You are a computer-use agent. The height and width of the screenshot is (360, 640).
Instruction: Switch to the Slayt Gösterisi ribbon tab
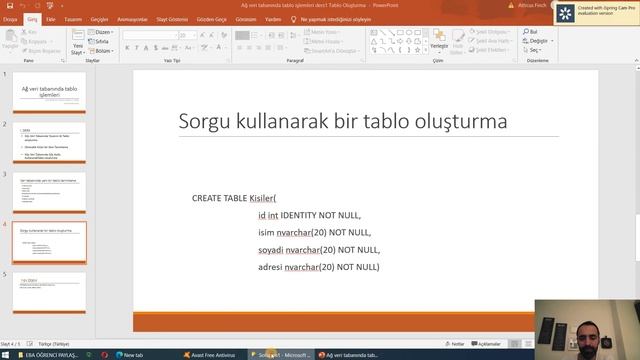point(172,19)
